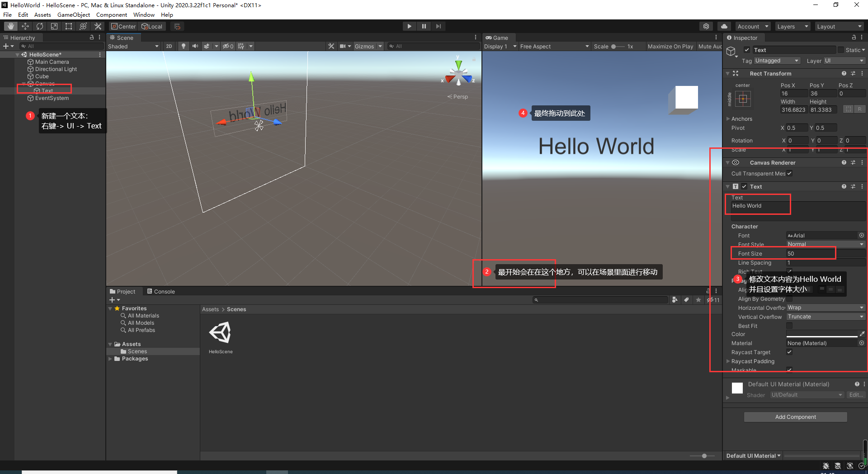The width and height of the screenshot is (868, 474).
Task: Open Canvas Renderer preset icon
Action: click(x=853, y=162)
